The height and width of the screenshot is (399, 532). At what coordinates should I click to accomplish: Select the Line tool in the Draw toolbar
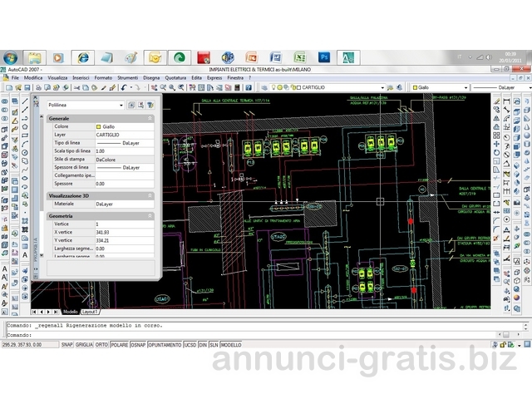25,101
